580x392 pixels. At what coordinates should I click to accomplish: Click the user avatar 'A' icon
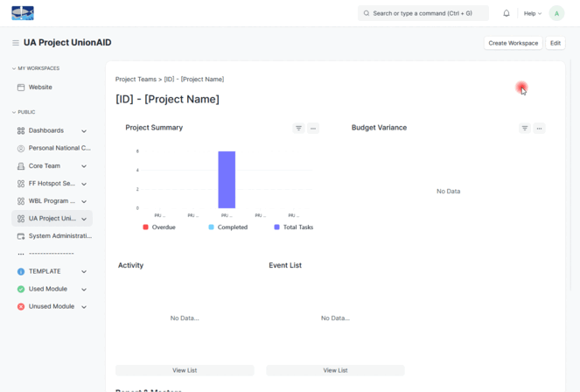[556, 13]
